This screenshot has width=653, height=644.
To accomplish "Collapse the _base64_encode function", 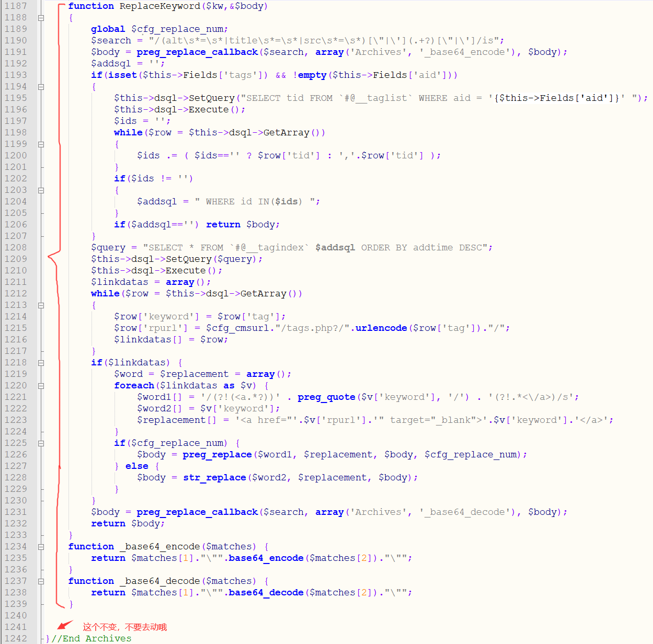I will click(41, 547).
